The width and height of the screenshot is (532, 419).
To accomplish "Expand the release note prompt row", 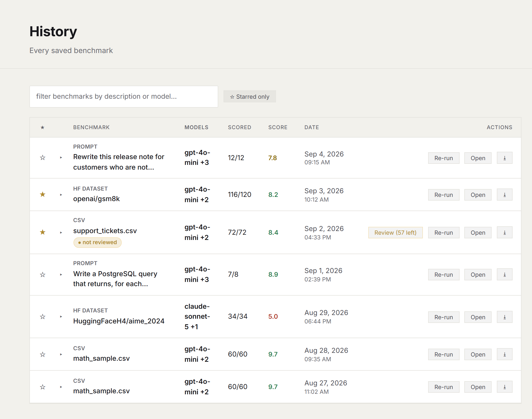I will click(x=61, y=158).
